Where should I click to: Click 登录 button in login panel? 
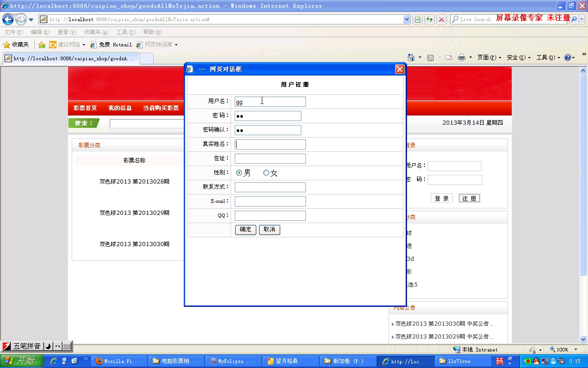[x=442, y=198]
